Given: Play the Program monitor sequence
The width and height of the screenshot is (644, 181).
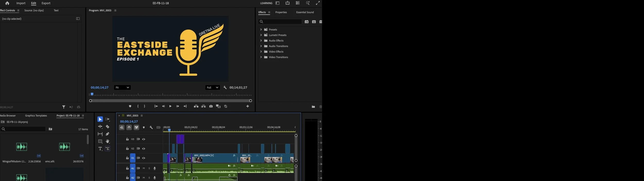Looking at the screenshot, I should pyautogui.click(x=170, y=106).
